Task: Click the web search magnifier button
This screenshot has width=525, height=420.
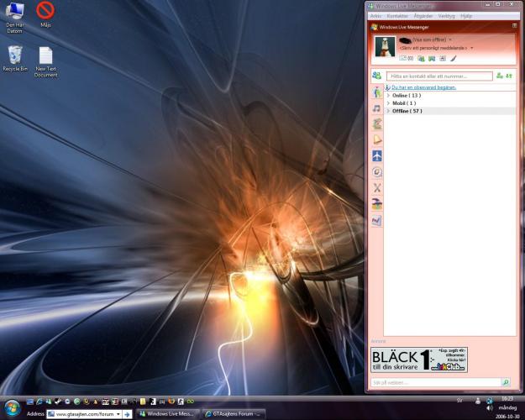Action: 509,382
